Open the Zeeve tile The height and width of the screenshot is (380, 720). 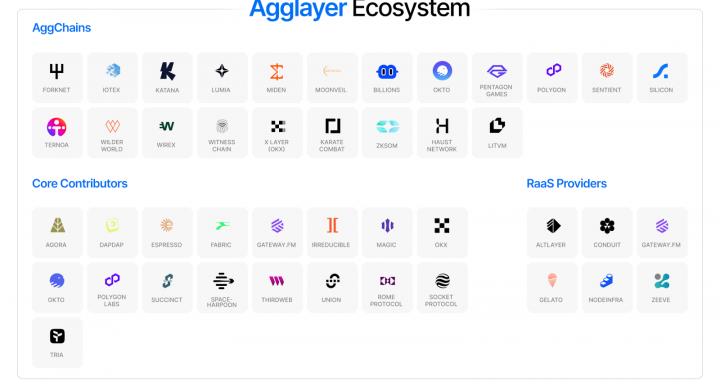(662, 287)
